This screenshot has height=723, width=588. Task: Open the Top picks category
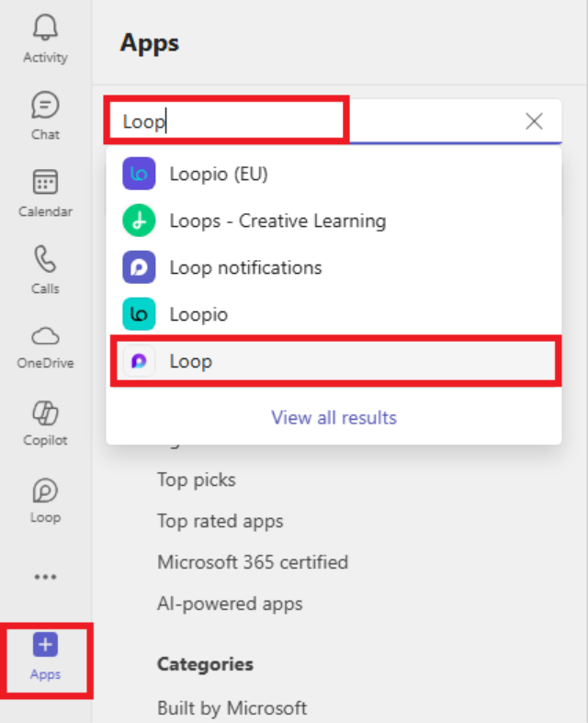(x=197, y=480)
